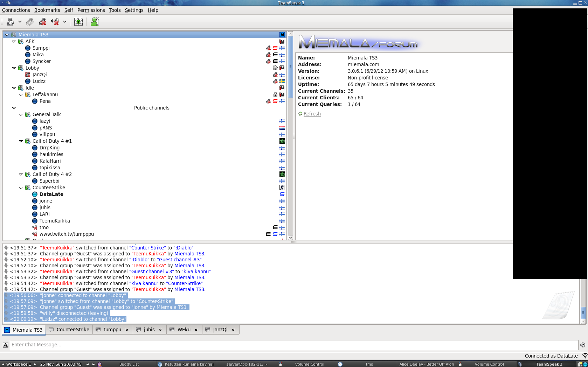Click the Refresh link in server info
This screenshot has width=588, height=367.
pyautogui.click(x=312, y=114)
